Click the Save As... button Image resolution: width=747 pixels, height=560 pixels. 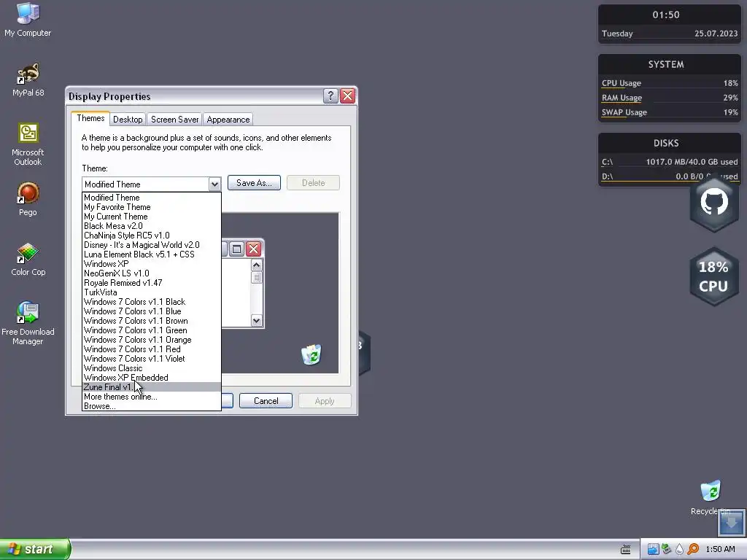point(254,183)
